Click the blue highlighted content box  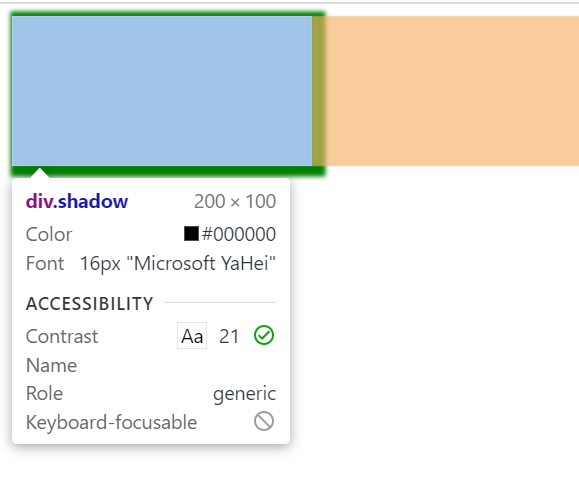(162, 91)
